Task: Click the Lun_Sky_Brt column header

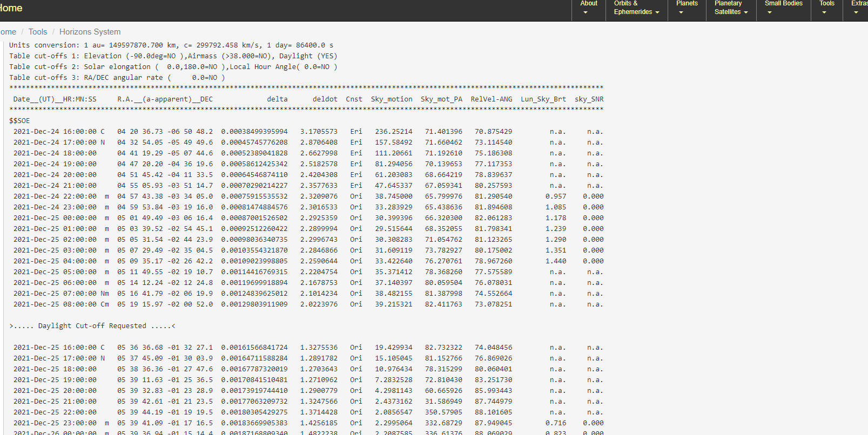Action: pos(543,99)
